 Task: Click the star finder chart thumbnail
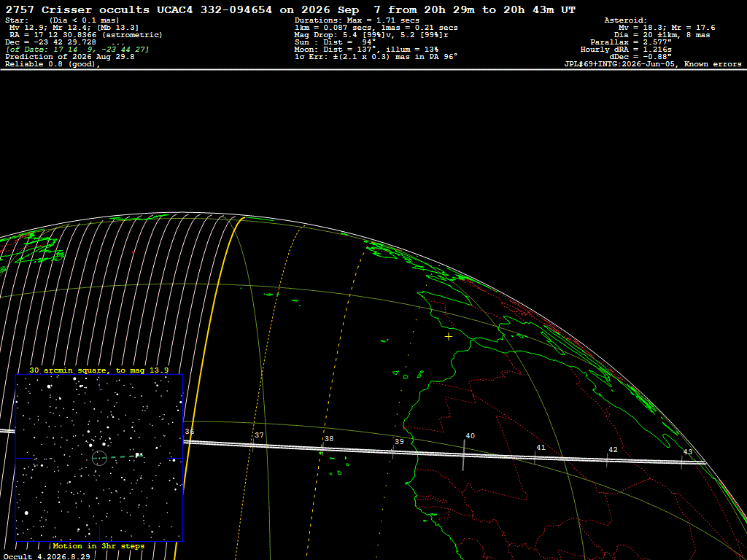[x=99, y=458]
